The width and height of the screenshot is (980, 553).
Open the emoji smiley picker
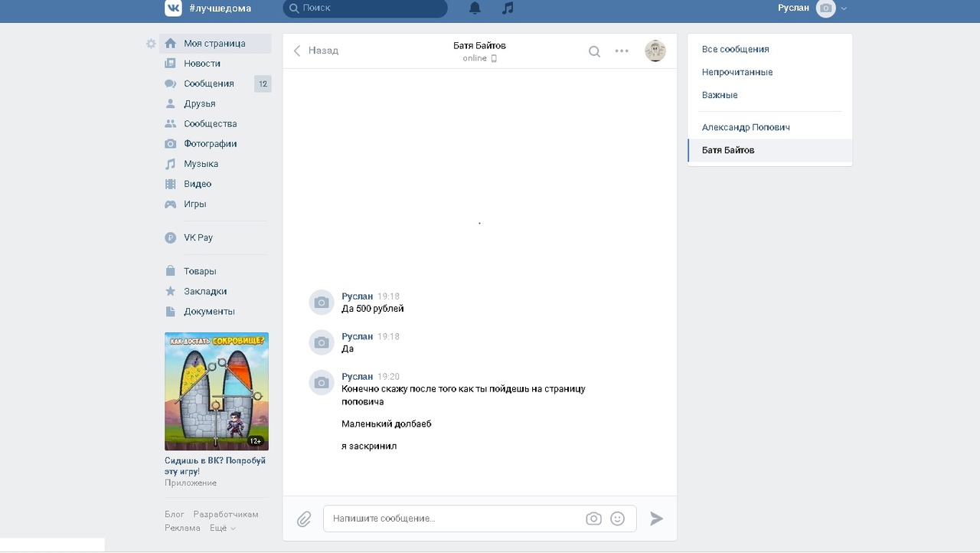coord(618,519)
